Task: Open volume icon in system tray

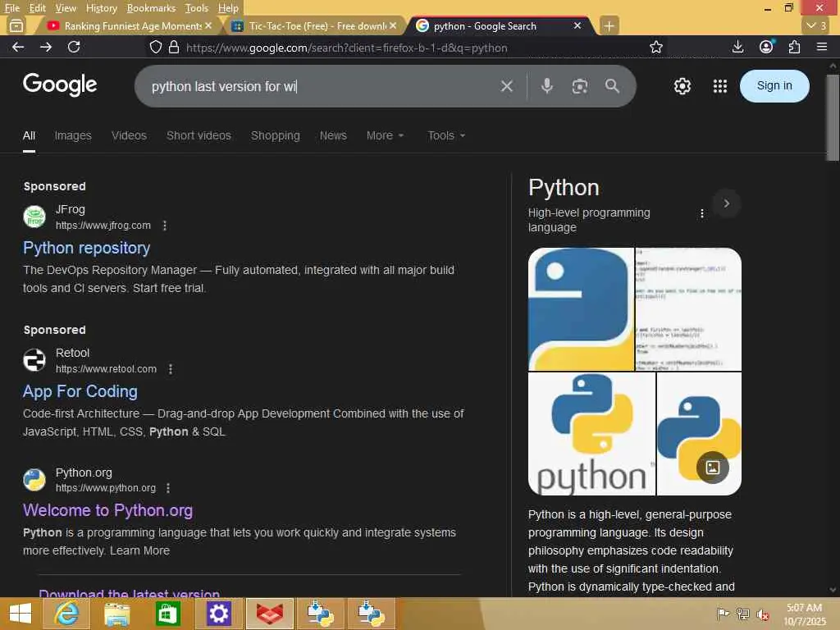Action: point(762,614)
